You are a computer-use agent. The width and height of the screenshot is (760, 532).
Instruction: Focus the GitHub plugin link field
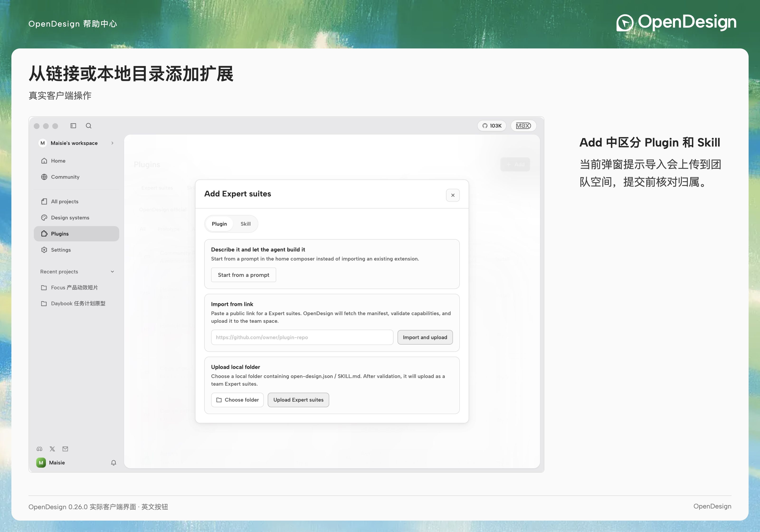[x=302, y=337]
